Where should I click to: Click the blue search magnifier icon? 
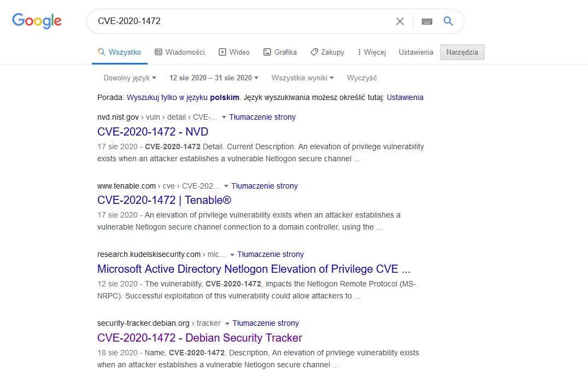[449, 21]
